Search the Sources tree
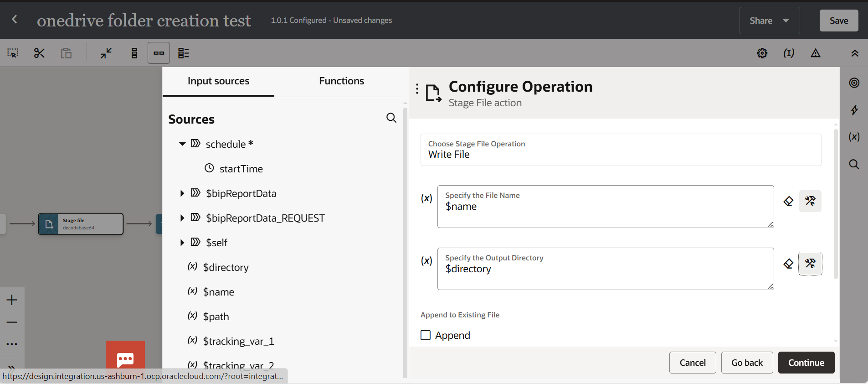868x384 pixels. pos(391,118)
